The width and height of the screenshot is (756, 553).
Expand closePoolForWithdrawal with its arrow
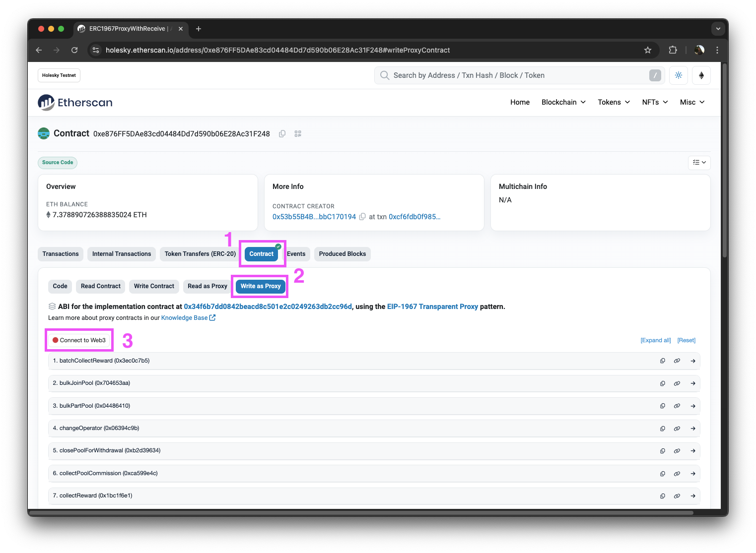point(693,451)
